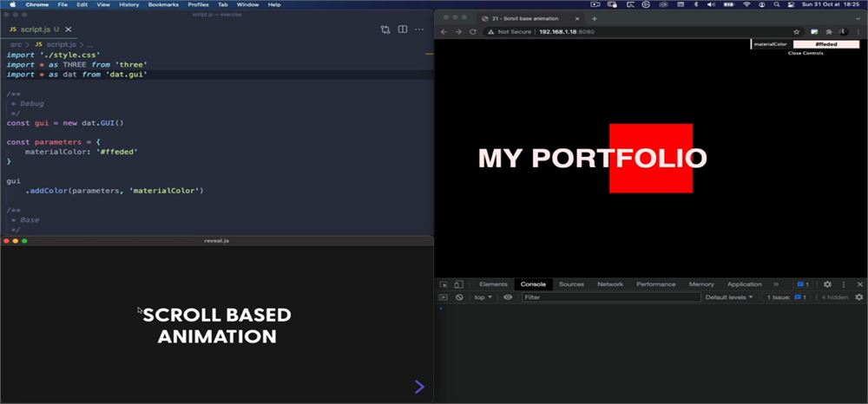Open the Apple menu
Image resolution: width=868 pixels, height=404 pixels.
(x=13, y=4)
